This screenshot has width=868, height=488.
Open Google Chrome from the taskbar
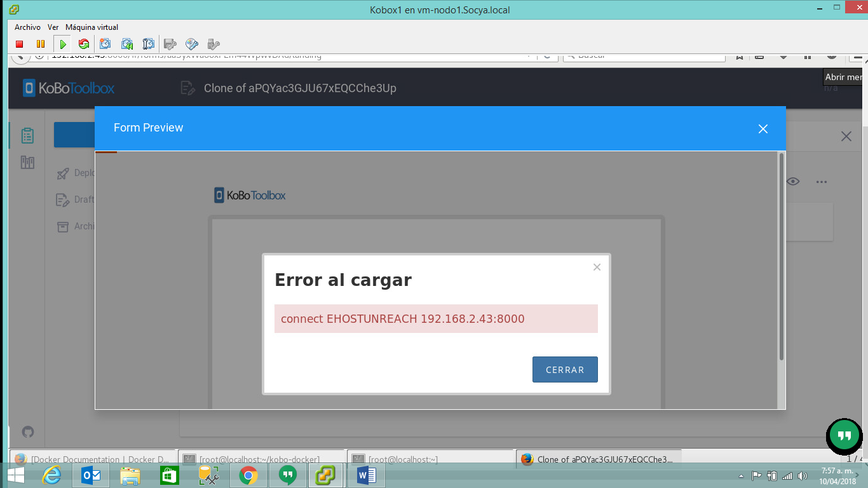tap(248, 475)
